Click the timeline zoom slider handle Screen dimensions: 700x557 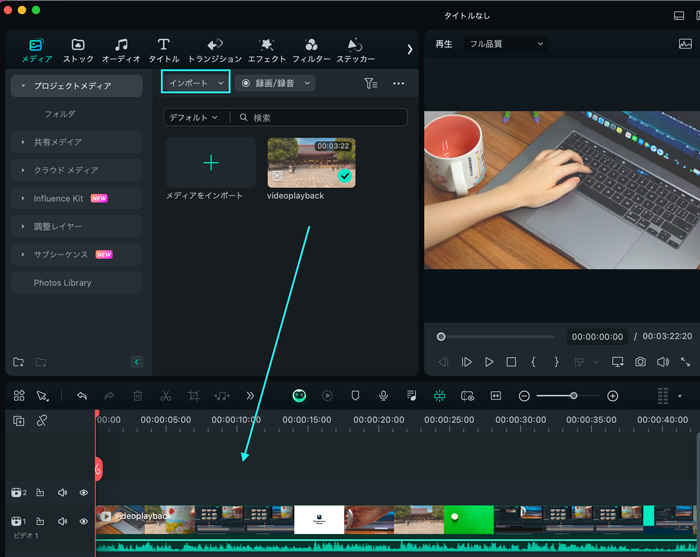click(574, 396)
